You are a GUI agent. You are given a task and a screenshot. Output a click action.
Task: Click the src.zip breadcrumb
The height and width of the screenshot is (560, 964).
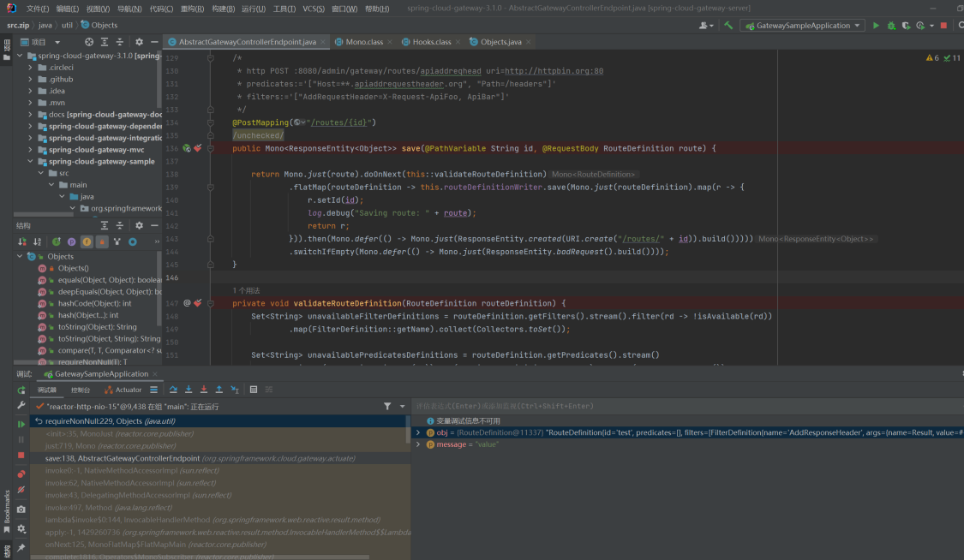(x=18, y=25)
